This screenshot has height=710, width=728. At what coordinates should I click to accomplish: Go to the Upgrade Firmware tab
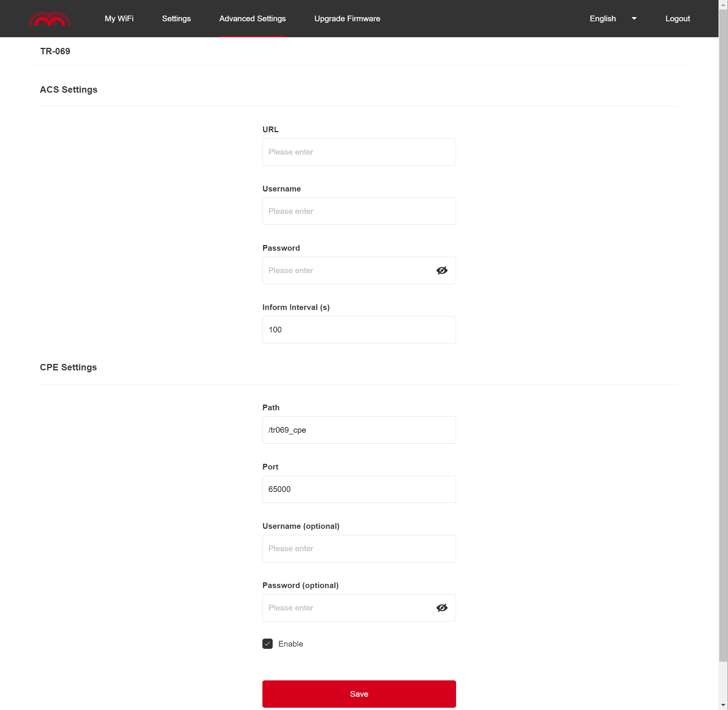tap(347, 19)
